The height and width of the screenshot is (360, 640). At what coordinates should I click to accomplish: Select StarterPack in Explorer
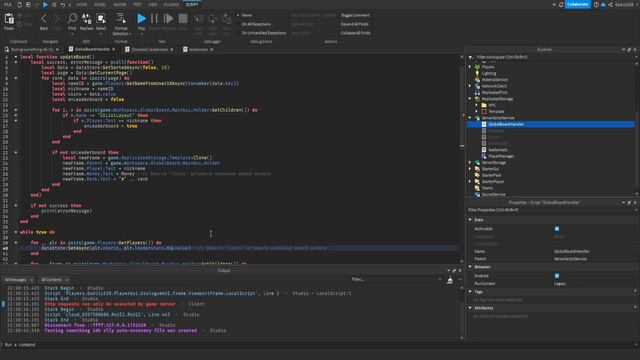coord(491,175)
